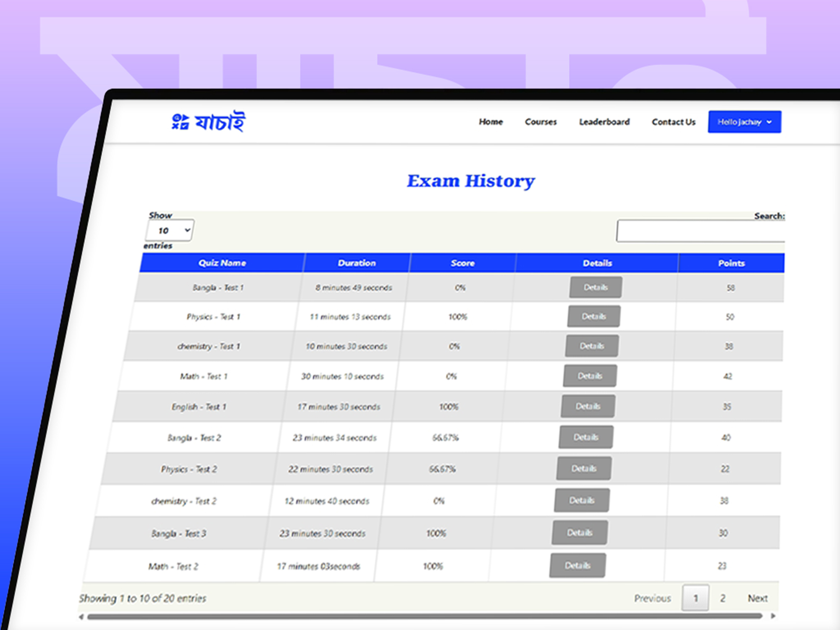Click into the Search input field
The width and height of the screenshot is (840, 630).
coord(701,231)
